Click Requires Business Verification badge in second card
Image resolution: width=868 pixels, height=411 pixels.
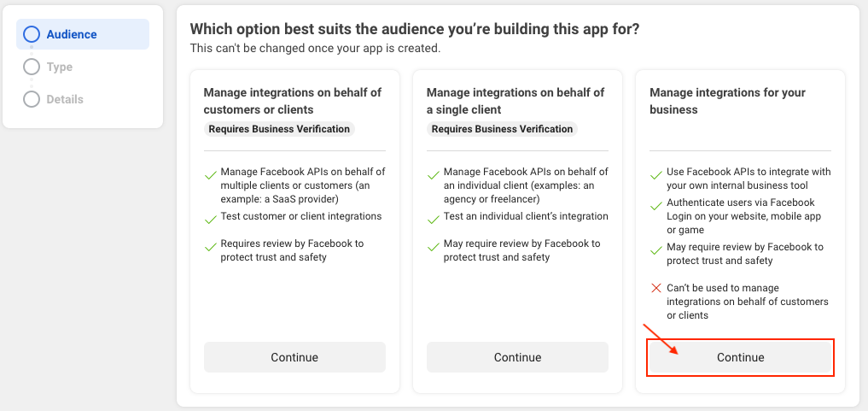click(502, 129)
